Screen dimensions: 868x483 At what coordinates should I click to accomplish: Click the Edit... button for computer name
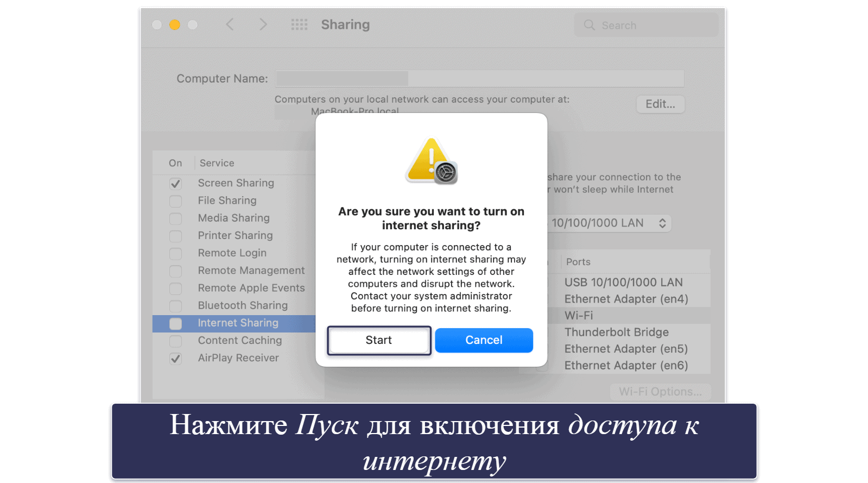point(660,104)
